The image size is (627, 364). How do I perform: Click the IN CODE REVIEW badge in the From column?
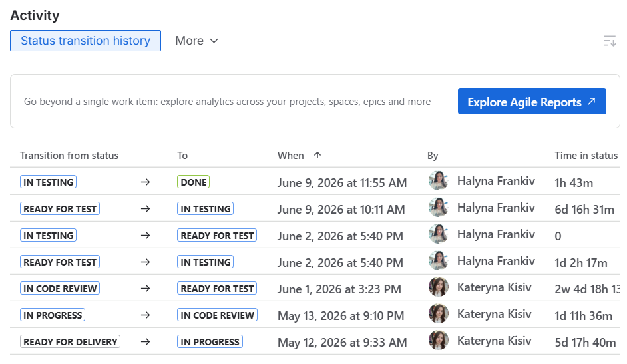(60, 289)
